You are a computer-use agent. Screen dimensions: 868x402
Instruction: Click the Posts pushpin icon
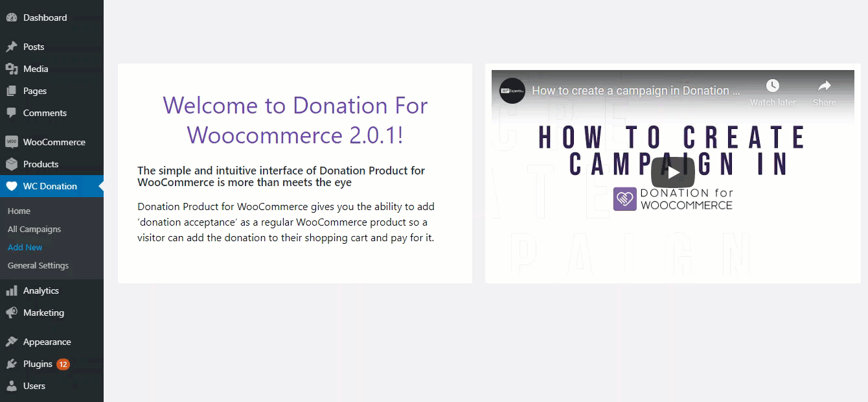pyautogui.click(x=12, y=47)
